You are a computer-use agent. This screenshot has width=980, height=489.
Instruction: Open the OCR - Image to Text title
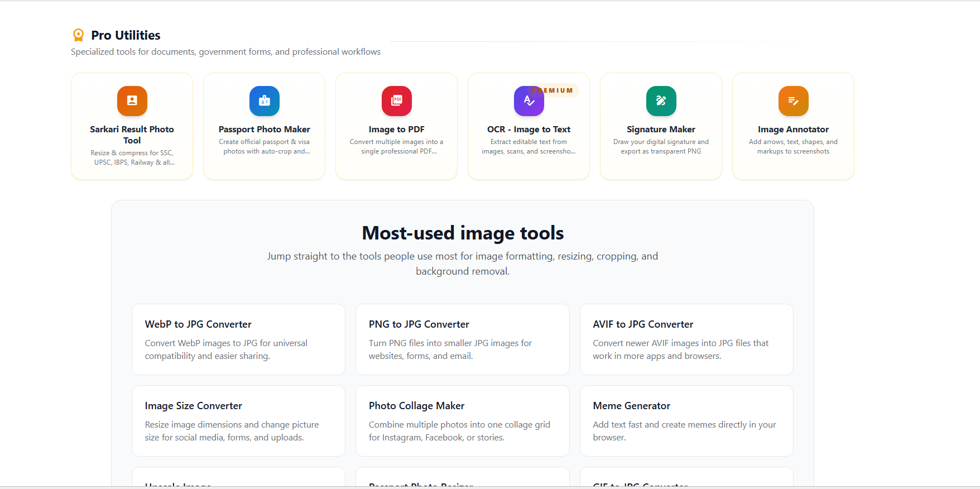(529, 130)
